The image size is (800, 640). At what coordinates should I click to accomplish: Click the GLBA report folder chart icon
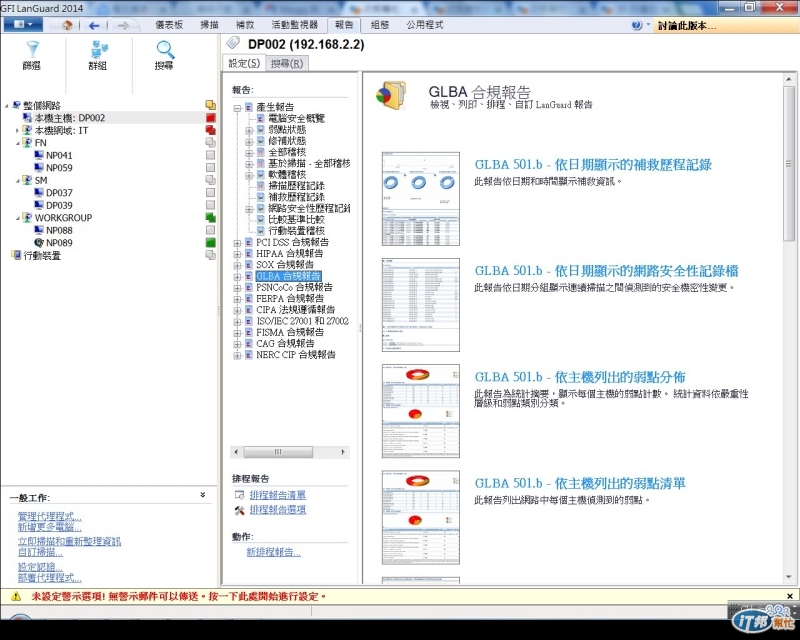391,95
